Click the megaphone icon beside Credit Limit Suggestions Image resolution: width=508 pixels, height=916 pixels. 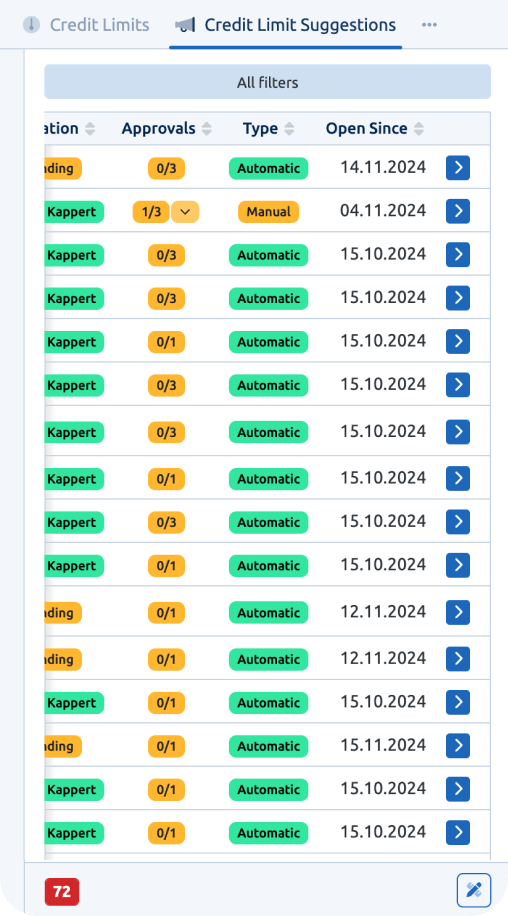coord(185,25)
